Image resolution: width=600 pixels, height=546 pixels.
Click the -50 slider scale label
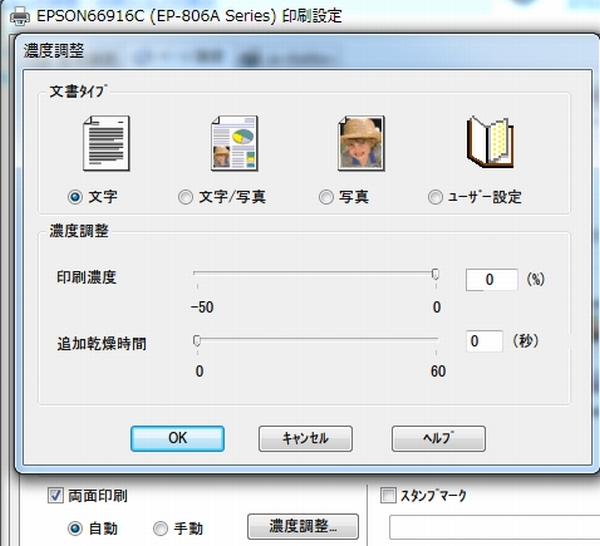[202, 307]
